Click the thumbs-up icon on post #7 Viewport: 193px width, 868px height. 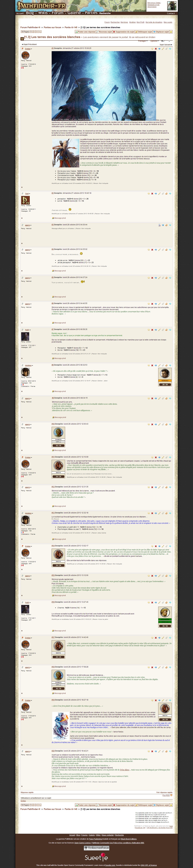(166, 330)
